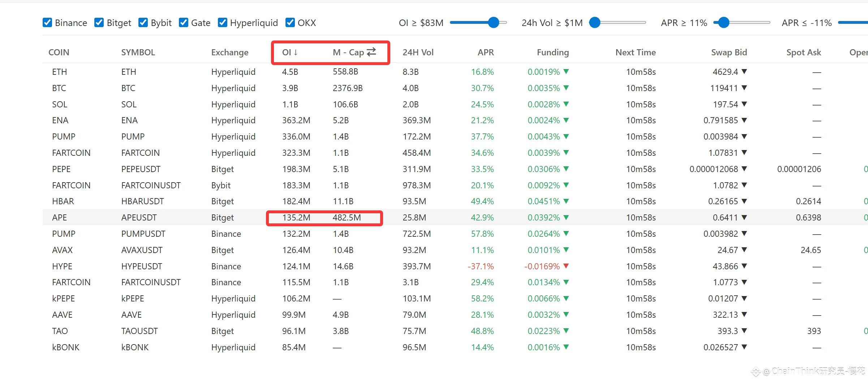The width and height of the screenshot is (868, 381).
Task: Sort by the 24H Vol column header
Action: [x=418, y=52]
